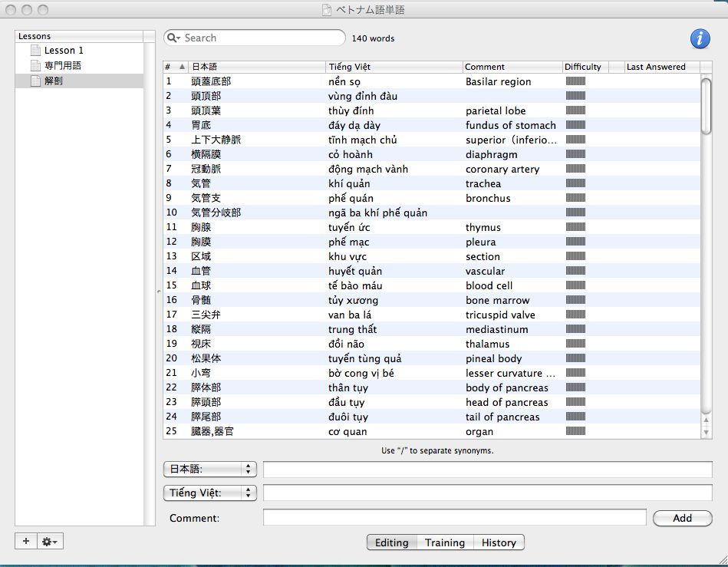
Task: Sort by Comment column header
Action: [512, 67]
